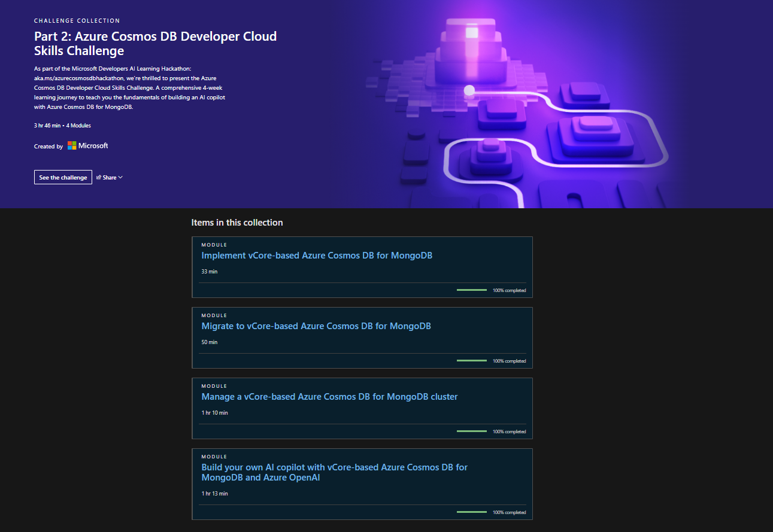Click the collection title Part 2: Azure Cosmos DB
The height and width of the screenshot is (532, 773).
point(156,43)
